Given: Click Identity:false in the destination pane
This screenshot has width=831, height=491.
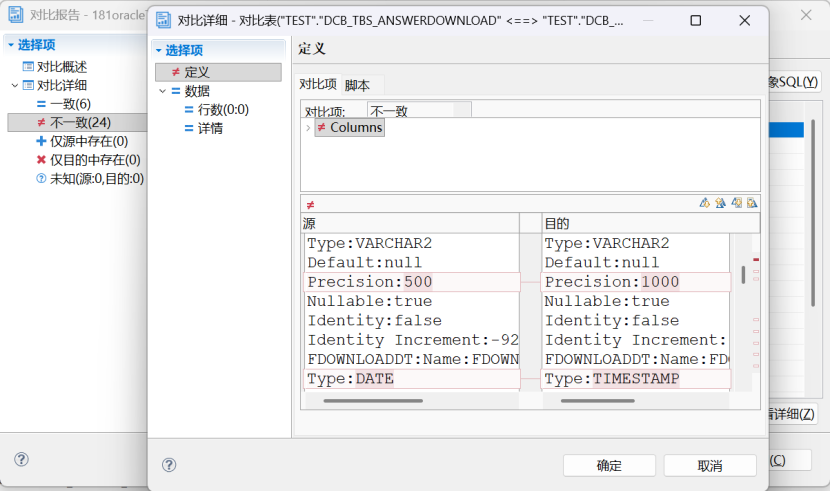Looking at the screenshot, I should (612, 320).
